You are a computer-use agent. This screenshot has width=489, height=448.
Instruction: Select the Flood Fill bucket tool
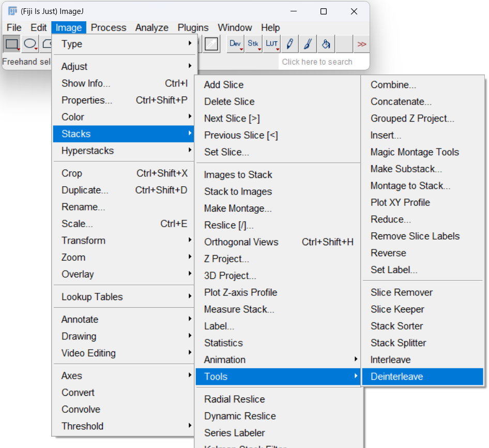326,44
